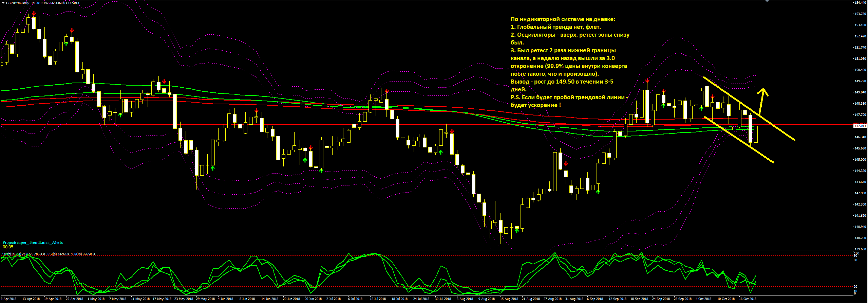The height and width of the screenshot is (303, 868).
Task: Click the 26 Jun 2018 date label
Action: point(313,299)
